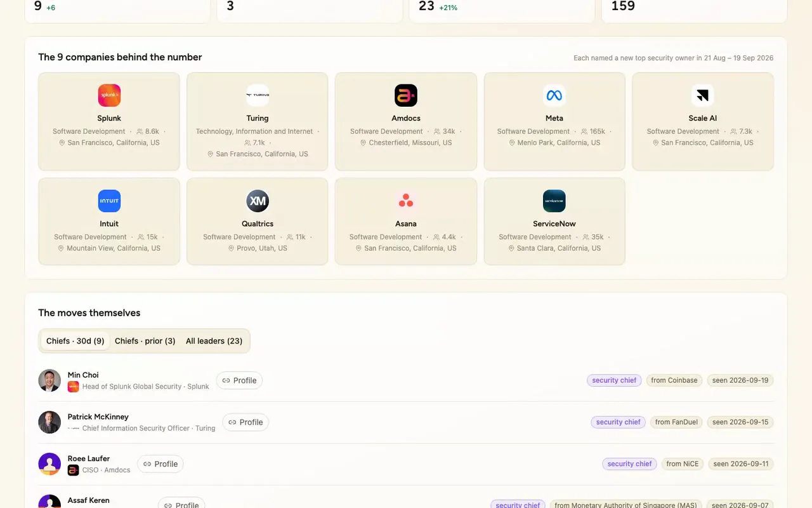
Task: Click the Meta company name
Action: 554,118
